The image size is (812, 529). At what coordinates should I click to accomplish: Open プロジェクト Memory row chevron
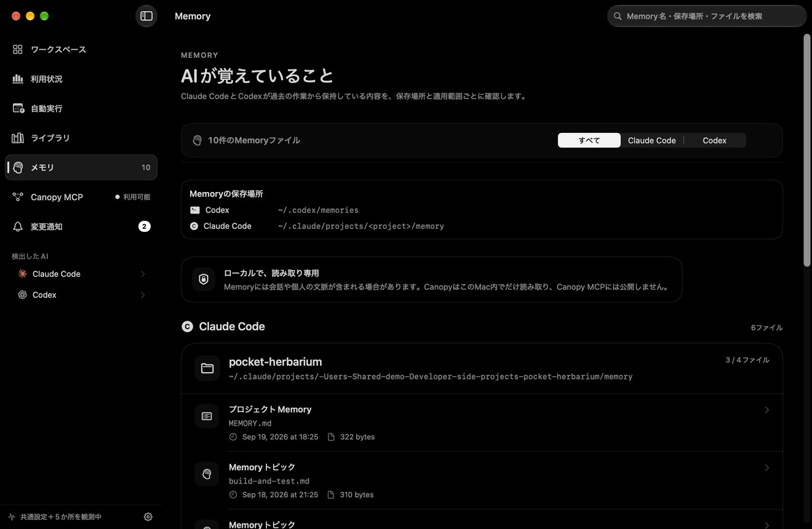tap(766, 410)
